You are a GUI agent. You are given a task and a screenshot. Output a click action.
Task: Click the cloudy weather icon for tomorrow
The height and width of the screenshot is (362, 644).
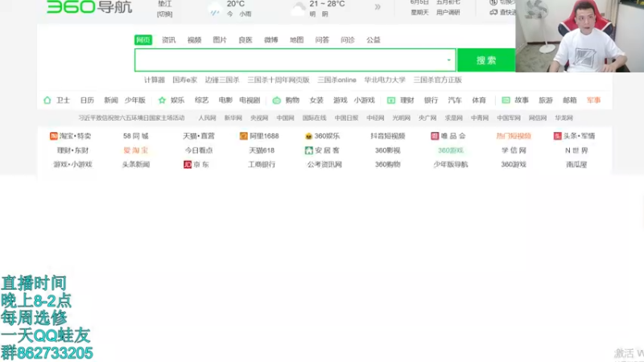coord(299,9)
